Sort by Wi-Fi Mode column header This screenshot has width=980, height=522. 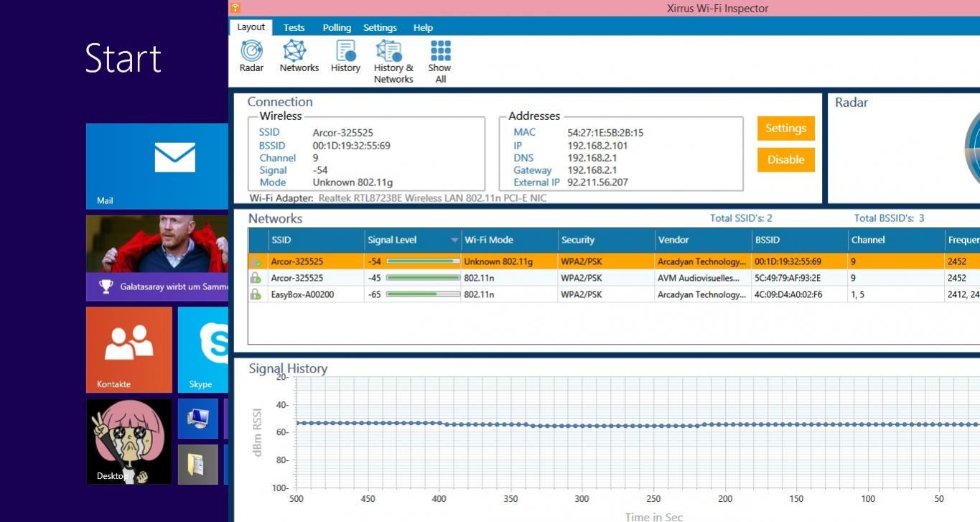click(x=510, y=240)
